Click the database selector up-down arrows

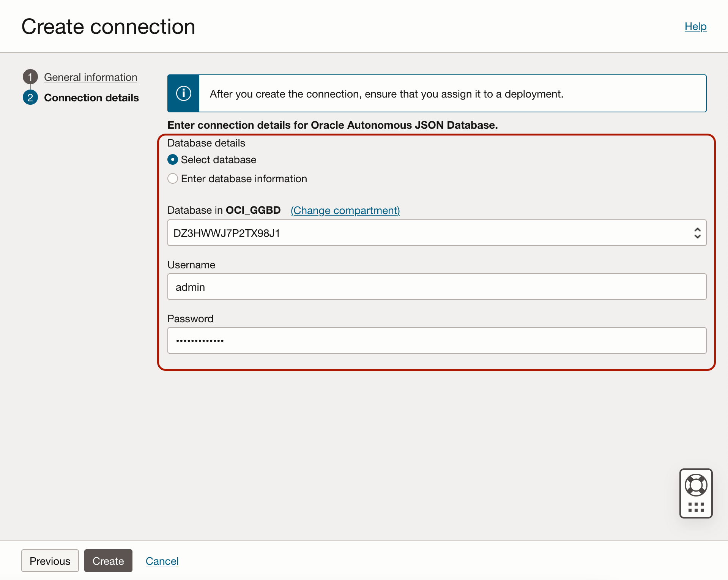pyautogui.click(x=697, y=233)
